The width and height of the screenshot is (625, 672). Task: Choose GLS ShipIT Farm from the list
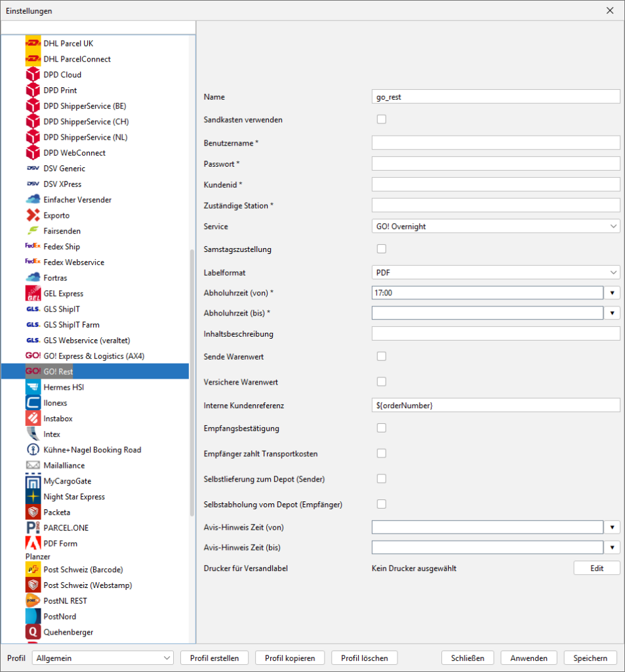[71, 325]
